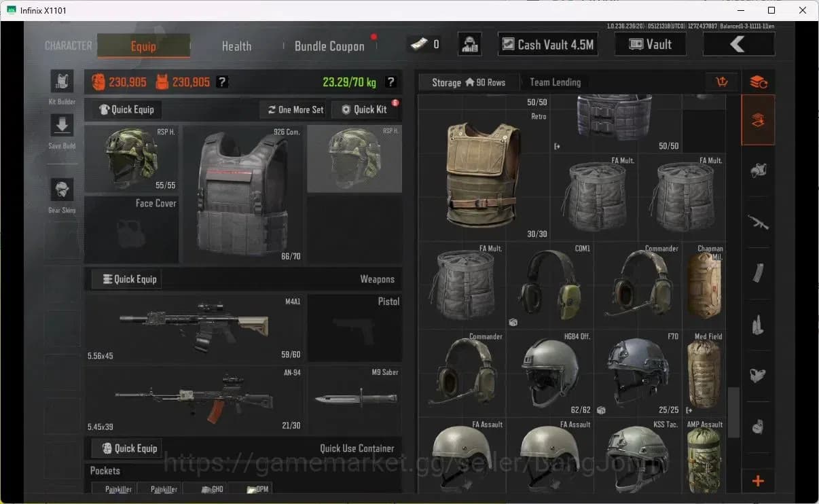Click the help question mark beside equipment value
819x504 pixels.
221,82
